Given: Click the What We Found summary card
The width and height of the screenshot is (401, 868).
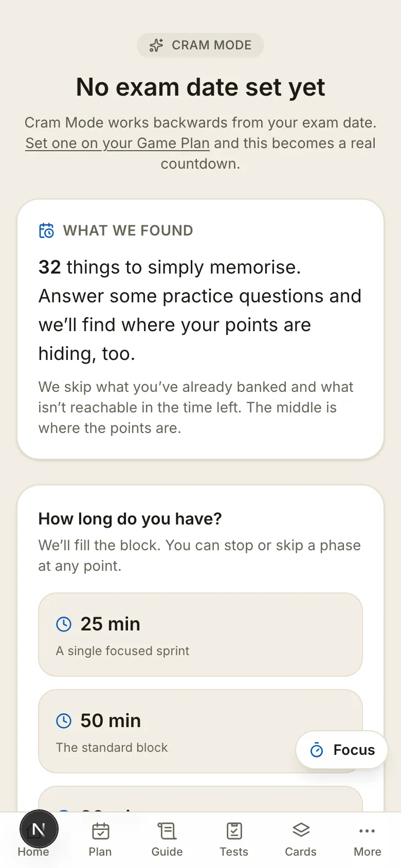Looking at the screenshot, I should tap(200, 329).
